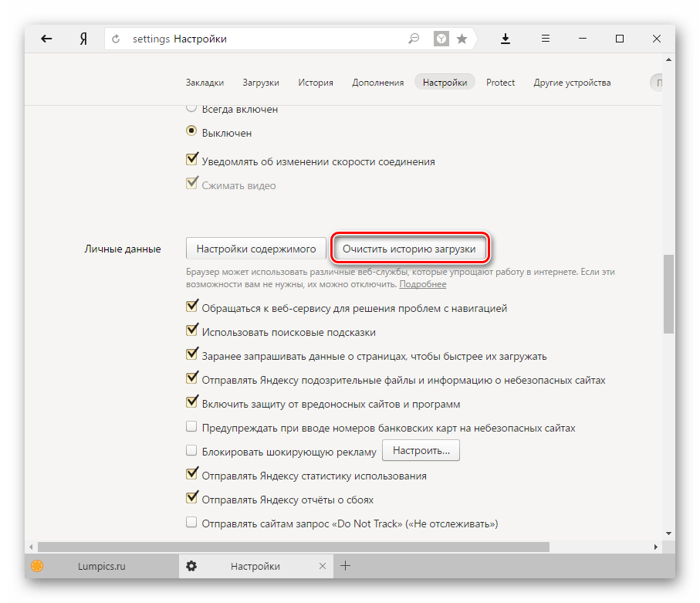Click the Настроить... button
This screenshot has height=603, width=700.
click(x=421, y=450)
